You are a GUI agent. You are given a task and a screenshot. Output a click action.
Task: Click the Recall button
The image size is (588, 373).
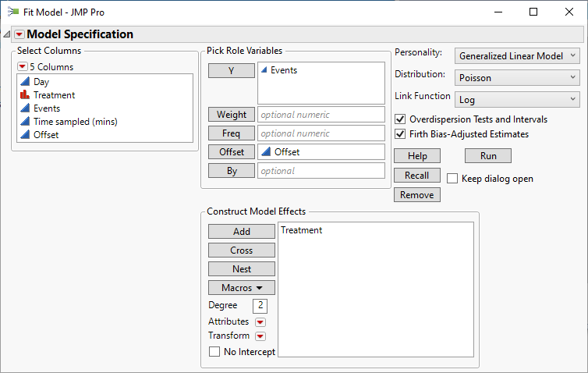click(417, 176)
